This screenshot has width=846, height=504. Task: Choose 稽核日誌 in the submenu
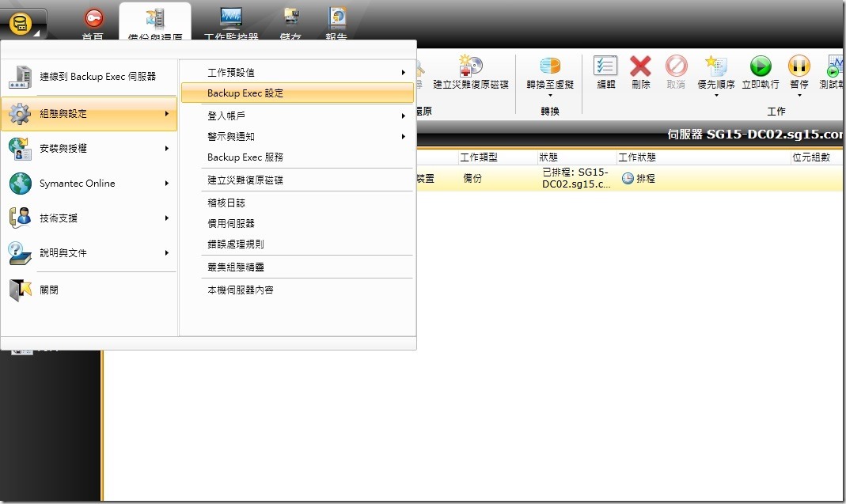[298, 203]
